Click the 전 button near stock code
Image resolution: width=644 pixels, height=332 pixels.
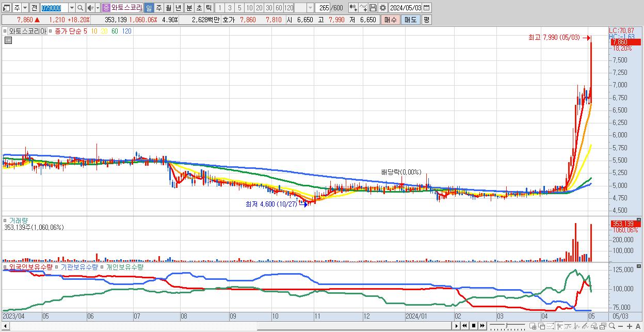(35, 8)
